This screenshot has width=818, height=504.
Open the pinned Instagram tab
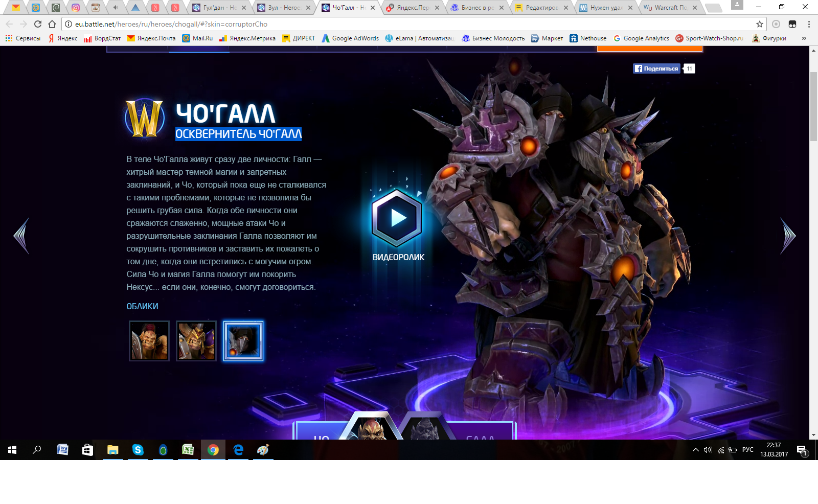coord(76,8)
